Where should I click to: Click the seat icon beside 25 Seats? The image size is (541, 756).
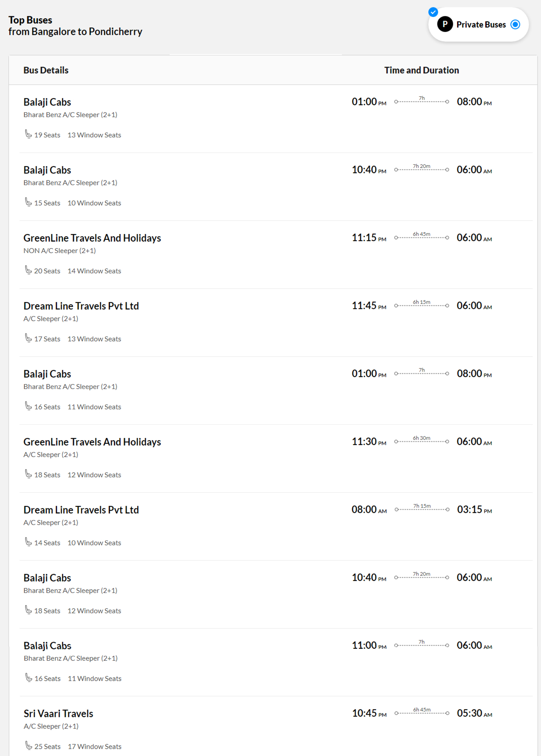tap(29, 746)
